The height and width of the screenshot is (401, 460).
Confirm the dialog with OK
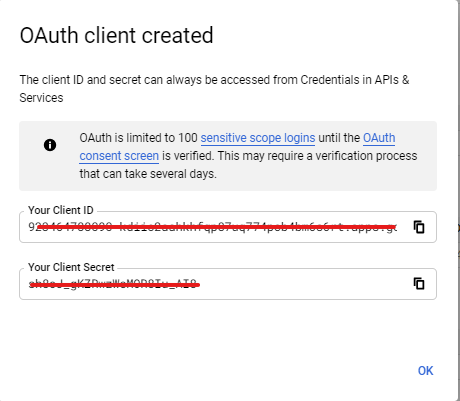point(425,371)
